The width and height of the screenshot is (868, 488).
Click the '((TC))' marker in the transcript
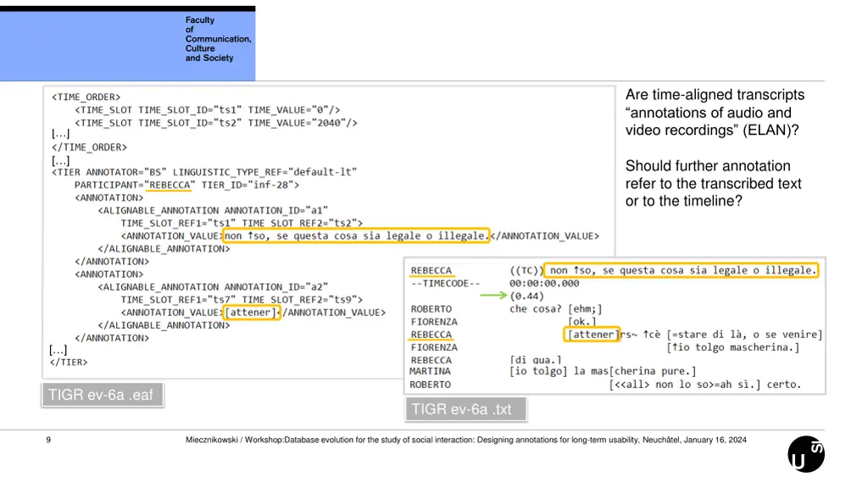pyautogui.click(x=526, y=270)
